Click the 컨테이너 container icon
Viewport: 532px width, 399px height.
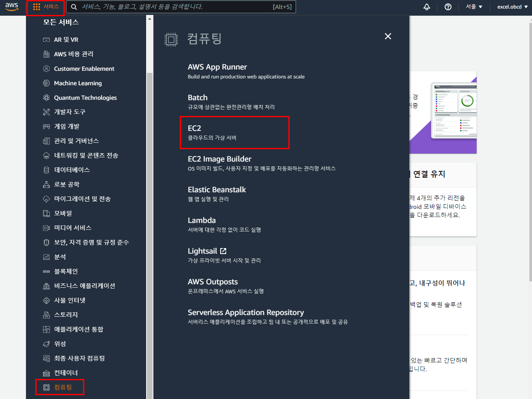pyautogui.click(x=46, y=373)
